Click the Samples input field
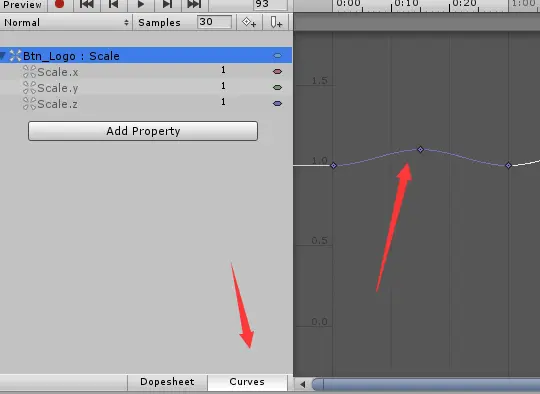The width and height of the screenshot is (540, 394). click(214, 22)
